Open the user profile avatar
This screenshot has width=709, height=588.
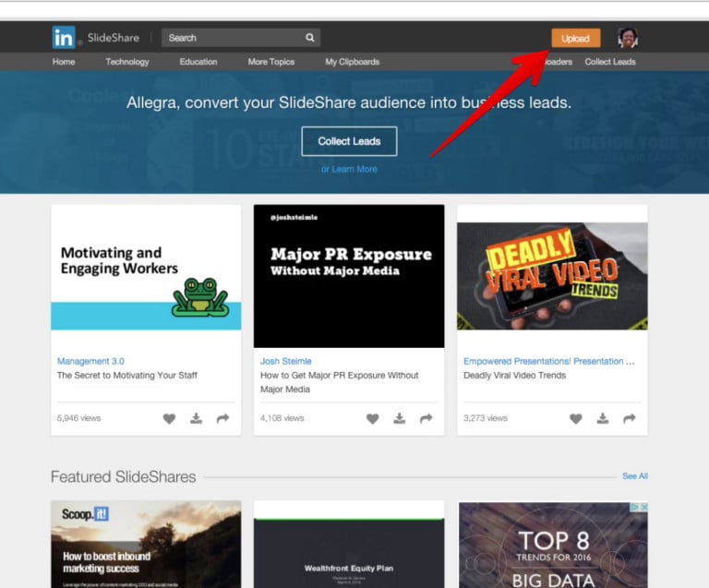pos(628,38)
